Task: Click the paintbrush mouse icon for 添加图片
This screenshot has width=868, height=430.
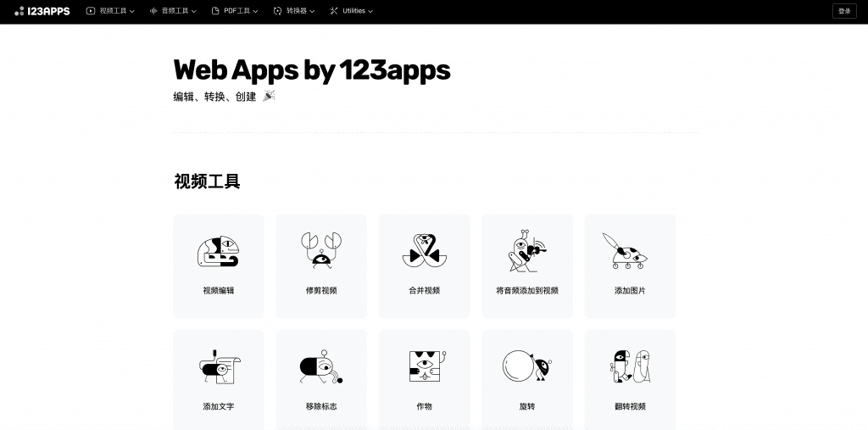Action: coord(625,251)
